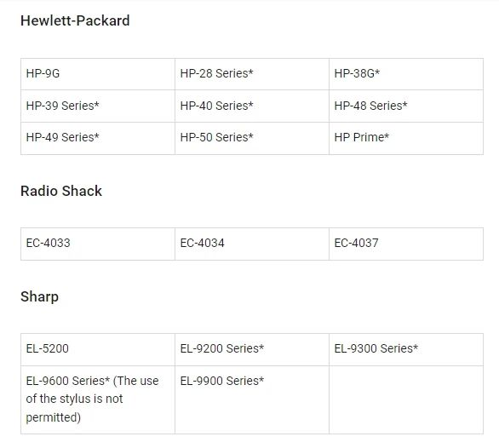Click the HP-28 Series* cell
Screen dimensions: 499x448
252,74
